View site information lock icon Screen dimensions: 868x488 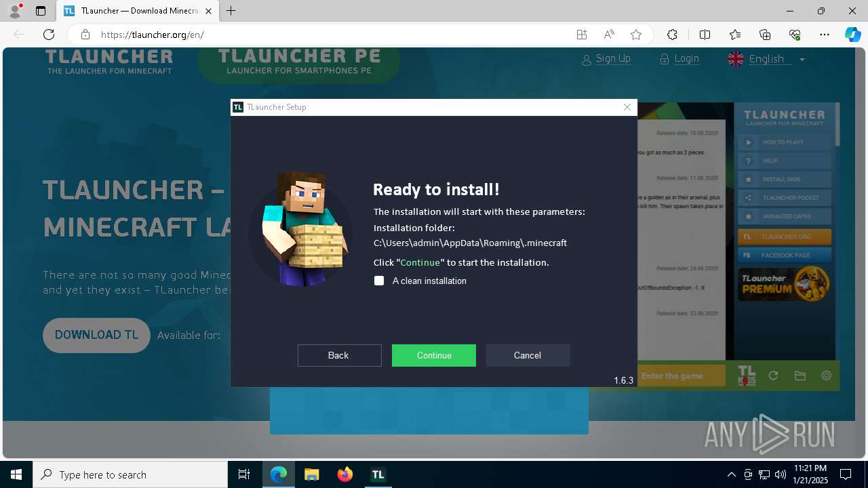(x=85, y=35)
